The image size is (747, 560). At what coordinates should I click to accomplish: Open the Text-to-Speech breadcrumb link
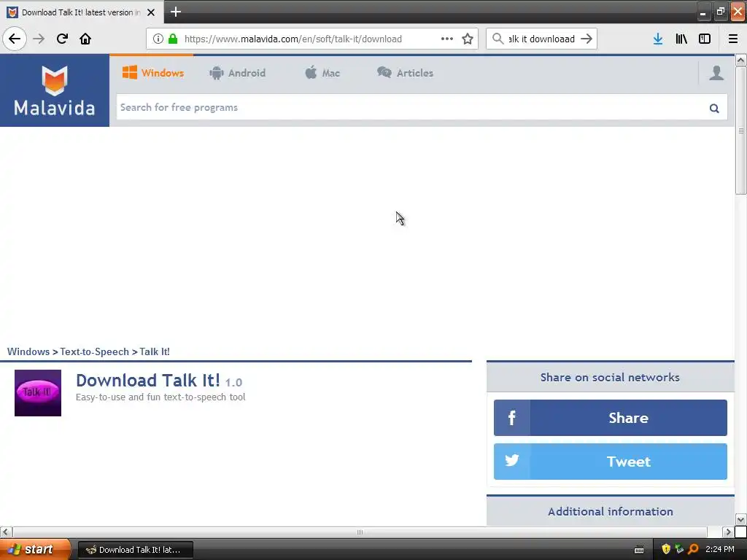pos(94,351)
